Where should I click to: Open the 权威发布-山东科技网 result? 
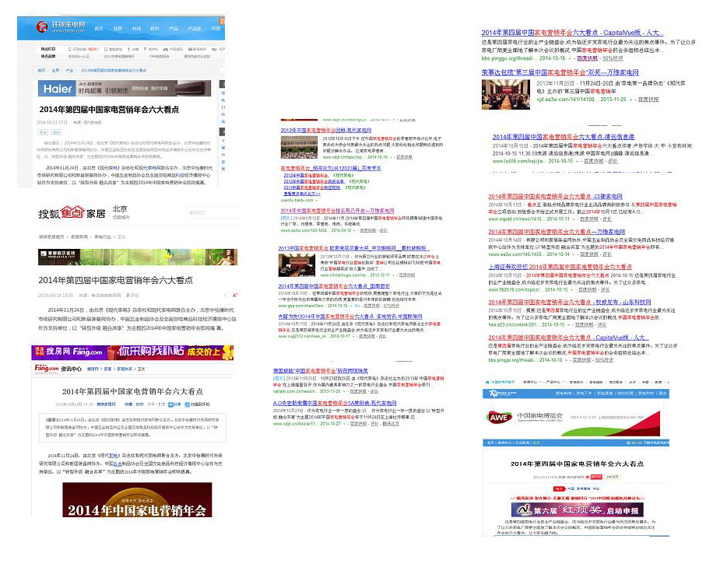tap(570, 303)
